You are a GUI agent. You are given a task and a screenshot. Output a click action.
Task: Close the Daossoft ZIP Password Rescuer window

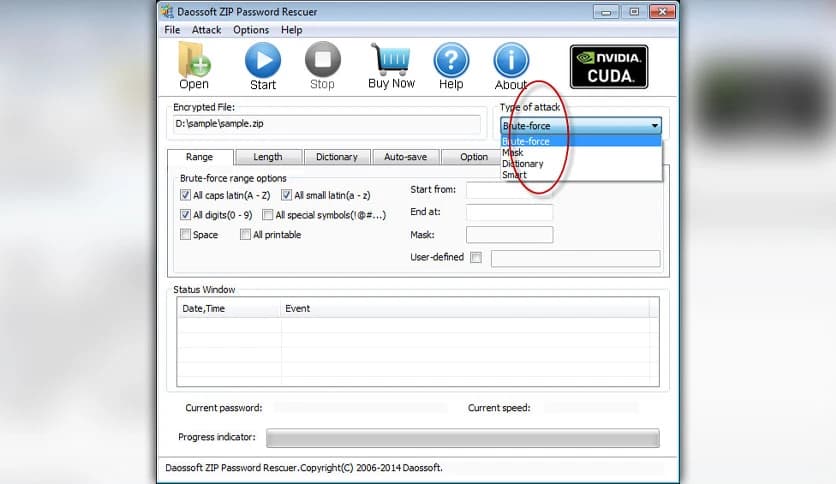(x=663, y=12)
